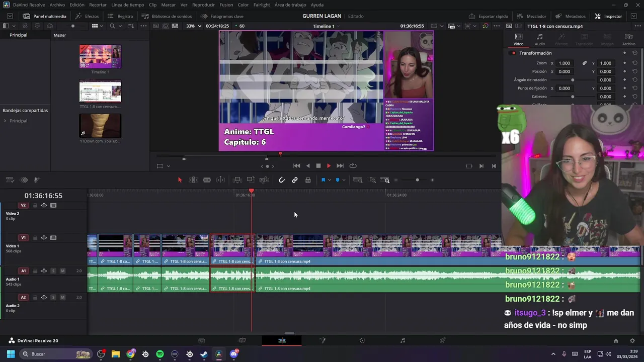Zoom in timeline with plus button
This screenshot has height=362, width=644.
click(432, 180)
